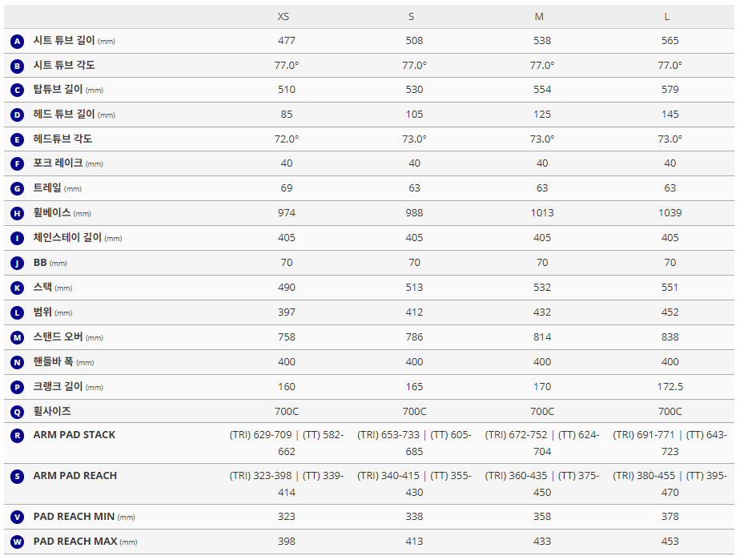Viewport: 740px width, 560px height.
Task: Click the K badge icon for 스택
Action: (x=18, y=288)
